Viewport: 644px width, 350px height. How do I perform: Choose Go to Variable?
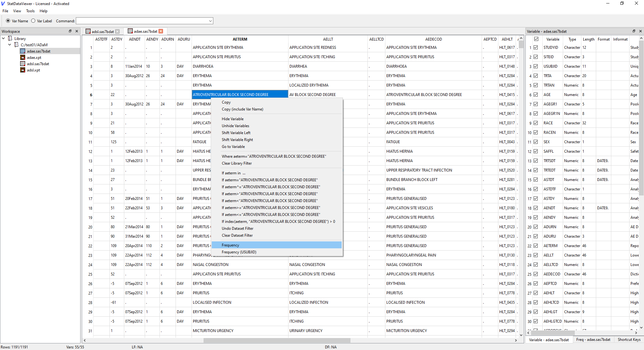pos(277,147)
